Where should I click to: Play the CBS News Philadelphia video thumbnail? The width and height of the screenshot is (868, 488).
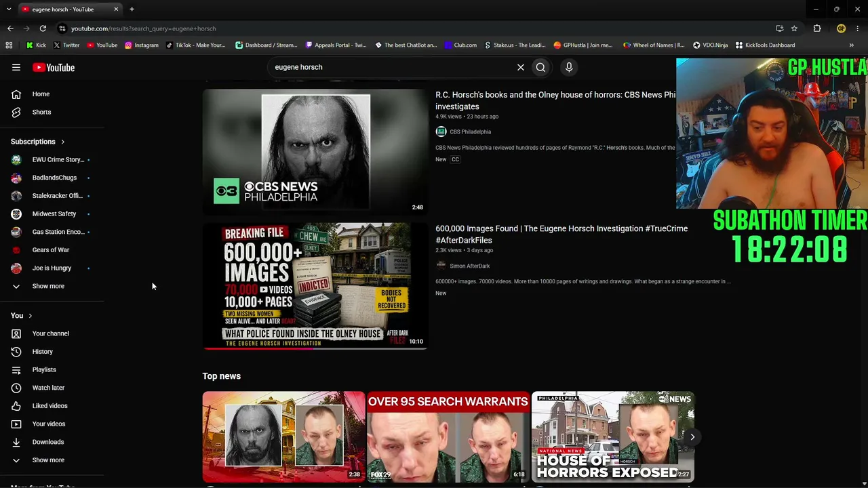coord(315,152)
